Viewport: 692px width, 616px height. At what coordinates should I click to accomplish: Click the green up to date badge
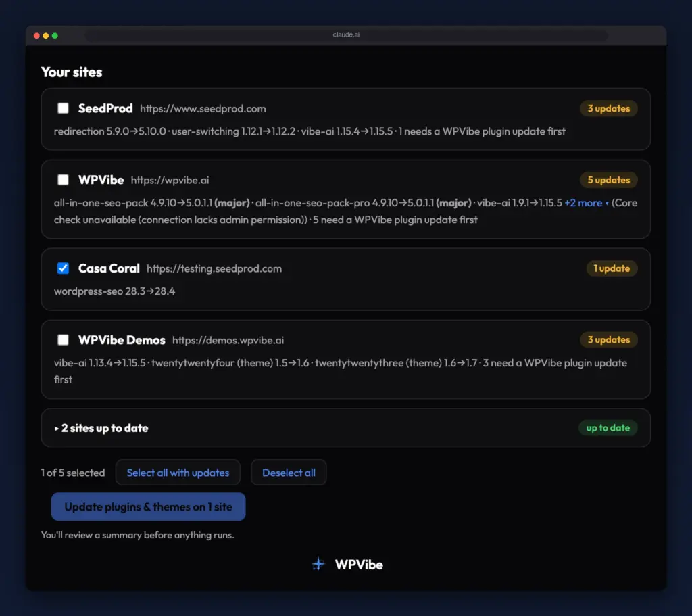coord(608,428)
